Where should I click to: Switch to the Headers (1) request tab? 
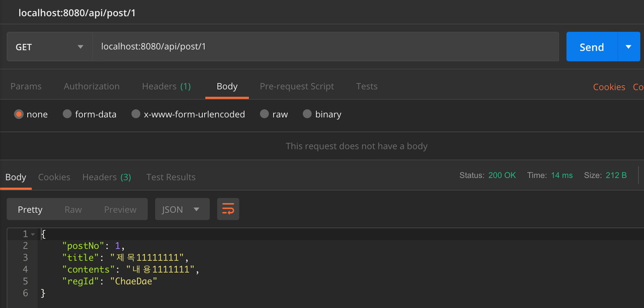point(167,86)
